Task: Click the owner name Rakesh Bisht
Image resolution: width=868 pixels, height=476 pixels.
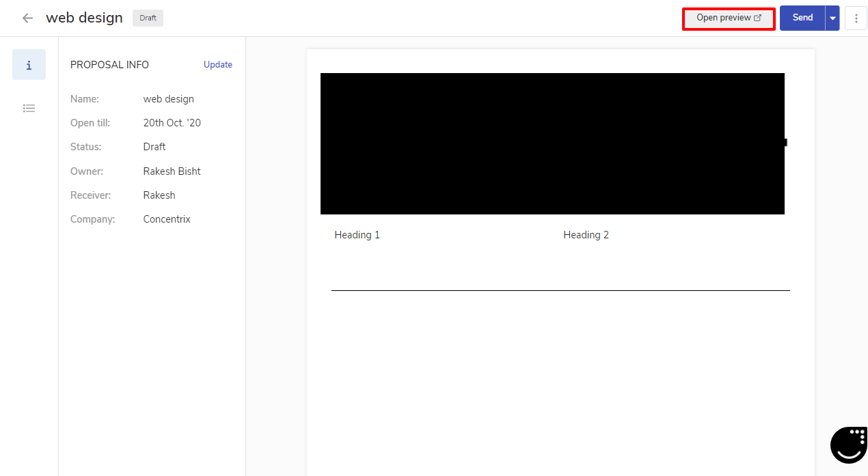Action: 172,171
